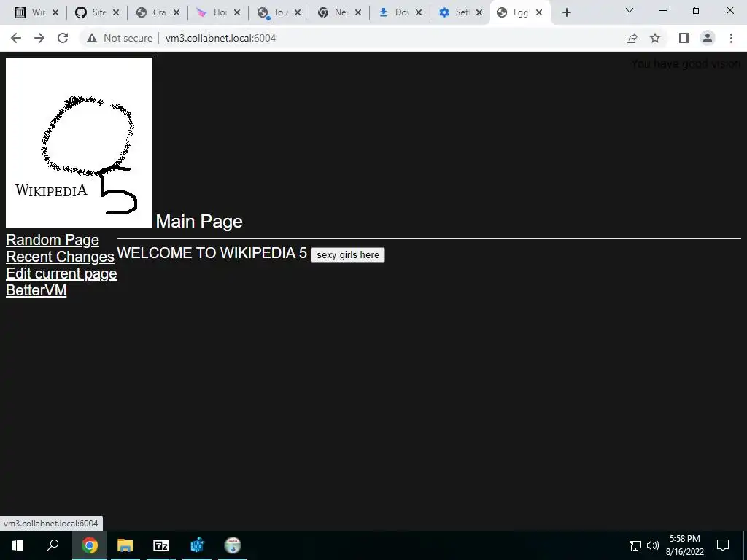The image size is (747, 560).
Task: Open the tab search dropdown
Action: [630, 10]
